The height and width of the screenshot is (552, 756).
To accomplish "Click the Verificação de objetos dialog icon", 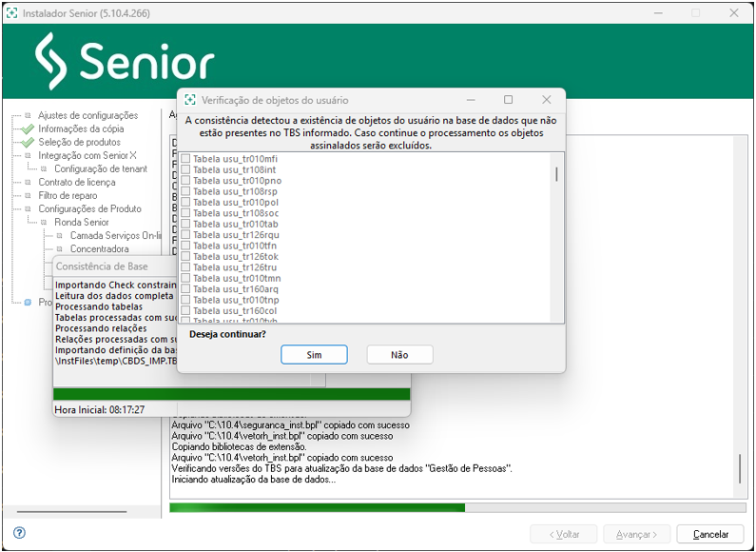I will [x=190, y=100].
